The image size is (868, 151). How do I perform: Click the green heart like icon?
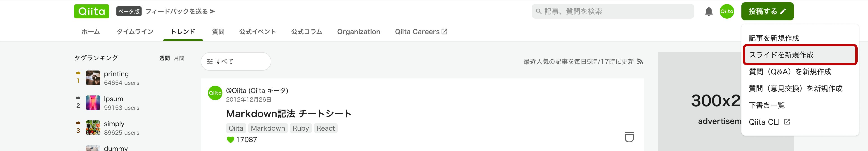coord(231,140)
